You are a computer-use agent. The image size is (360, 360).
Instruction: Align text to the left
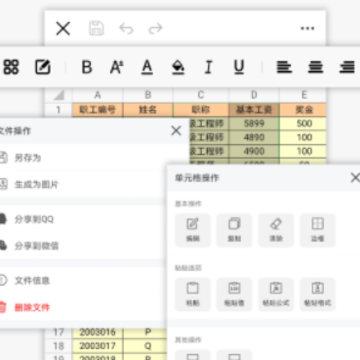coord(284,67)
